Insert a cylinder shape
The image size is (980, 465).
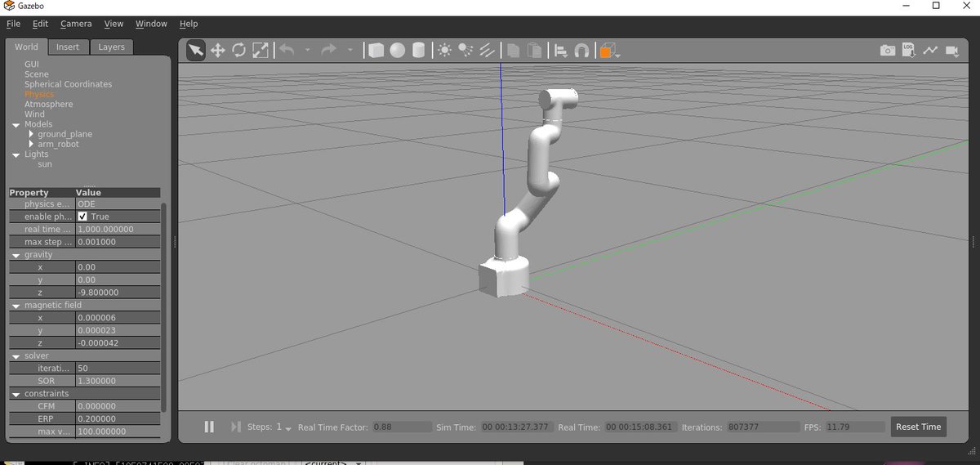click(418, 51)
